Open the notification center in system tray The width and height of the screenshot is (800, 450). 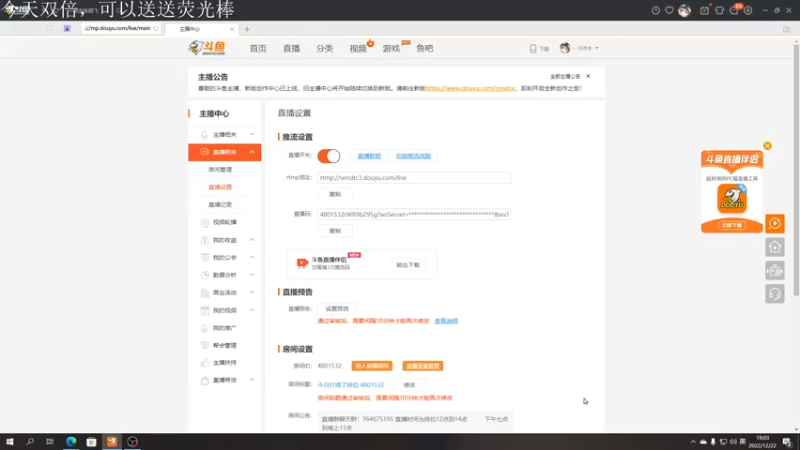787,442
